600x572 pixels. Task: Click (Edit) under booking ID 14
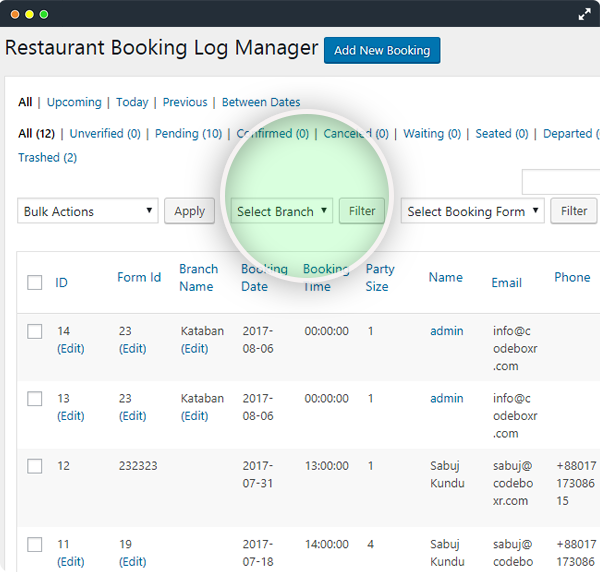[71, 349]
